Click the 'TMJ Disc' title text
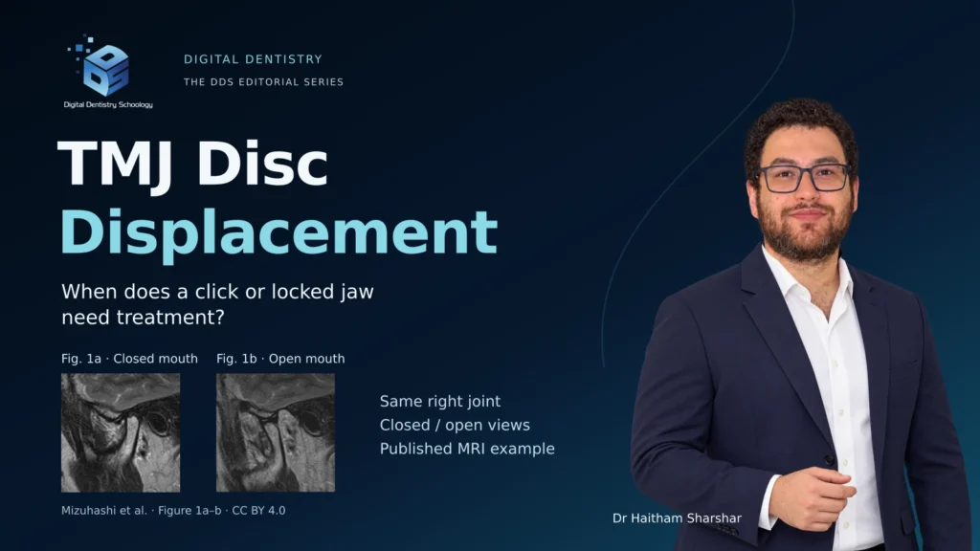This screenshot has height=551, width=980. click(193, 165)
